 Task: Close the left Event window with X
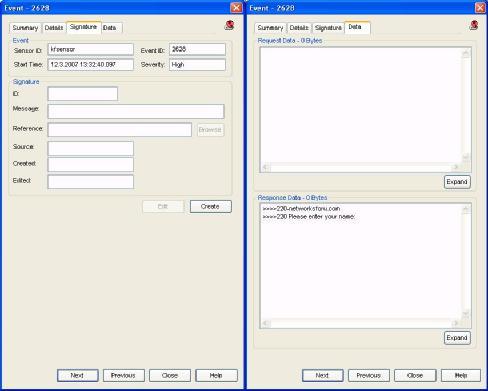click(x=236, y=8)
